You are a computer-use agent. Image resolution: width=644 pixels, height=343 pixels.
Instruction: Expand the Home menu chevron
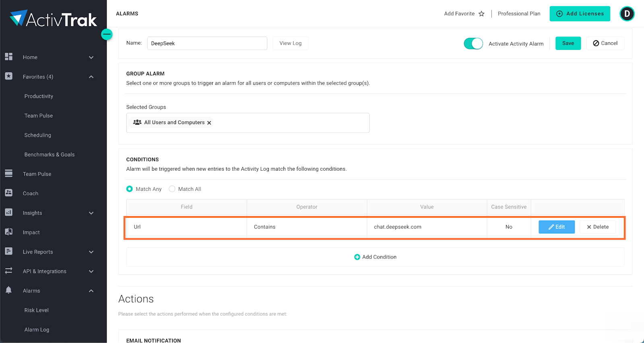[91, 58]
